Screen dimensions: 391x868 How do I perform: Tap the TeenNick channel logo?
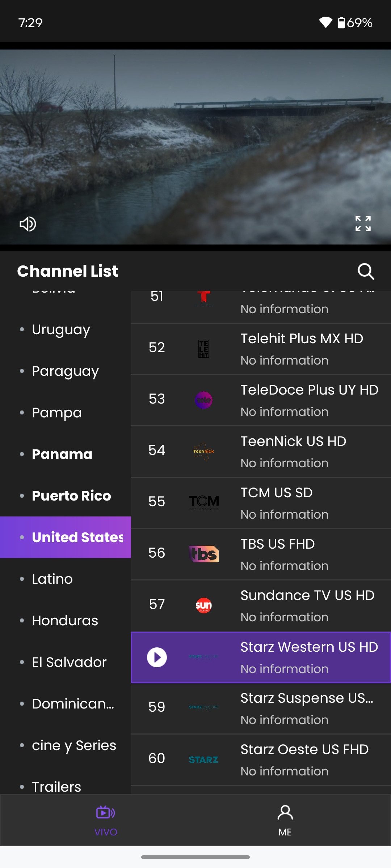(x=204, y=451)
